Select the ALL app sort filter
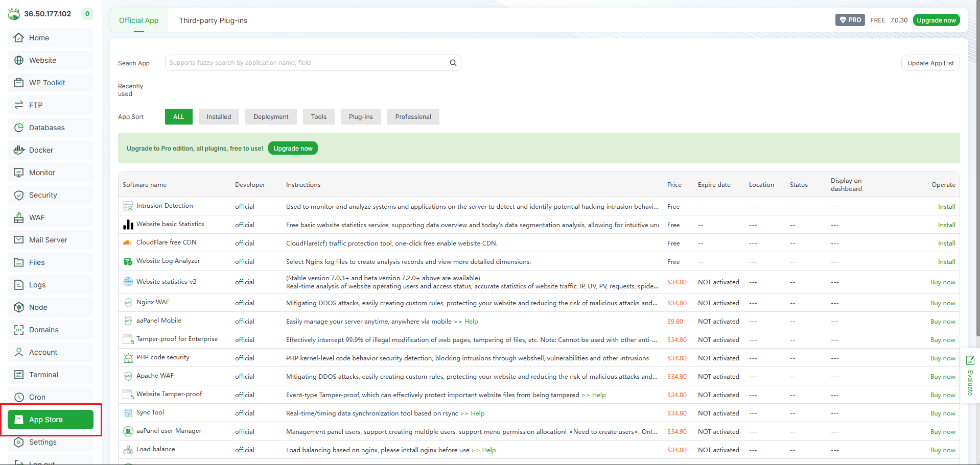Screen dimensions: 980x465 [x=179, y=117]
